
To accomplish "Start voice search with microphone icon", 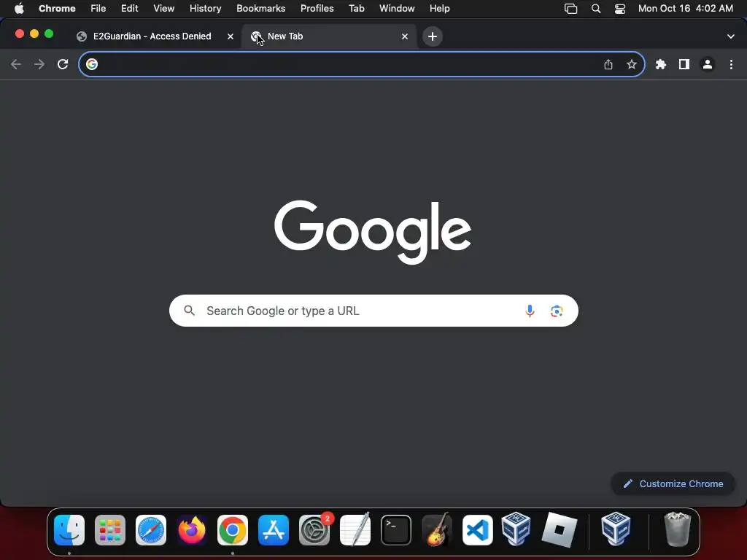I will (x=530, y=311).
